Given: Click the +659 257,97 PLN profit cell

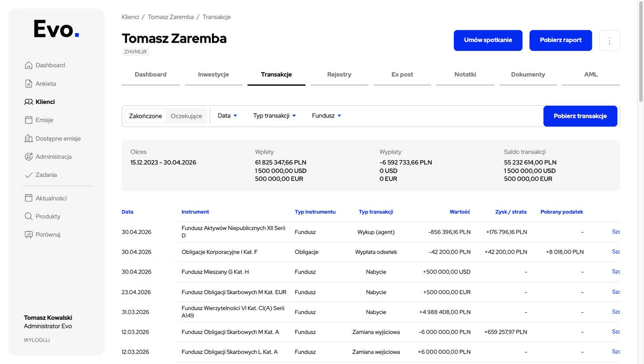Looking at the screenshot, I should [x=506, y=332].
